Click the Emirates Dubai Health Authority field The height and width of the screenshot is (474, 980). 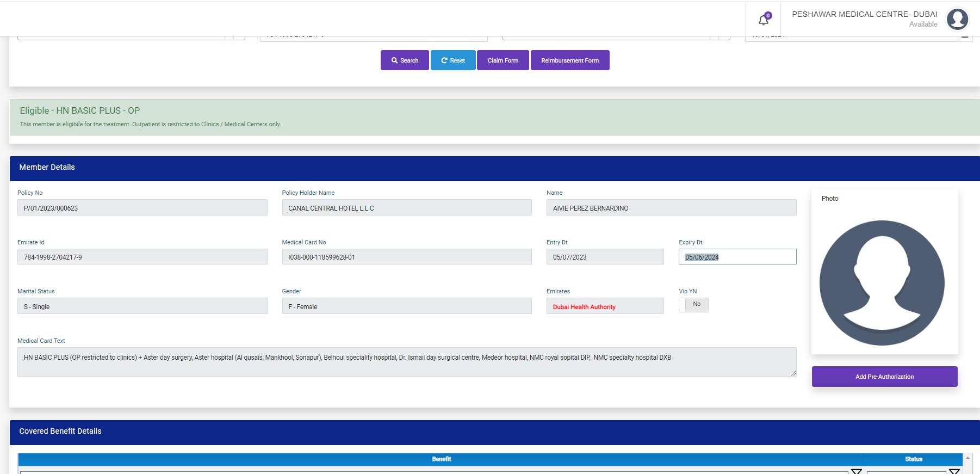click(605, 306)
